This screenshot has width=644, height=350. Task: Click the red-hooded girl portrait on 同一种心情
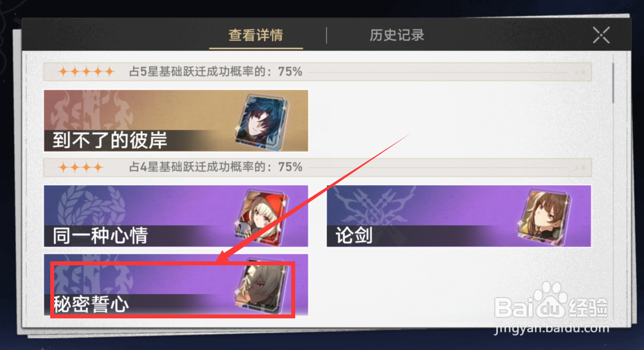click(x=262, y=218)
